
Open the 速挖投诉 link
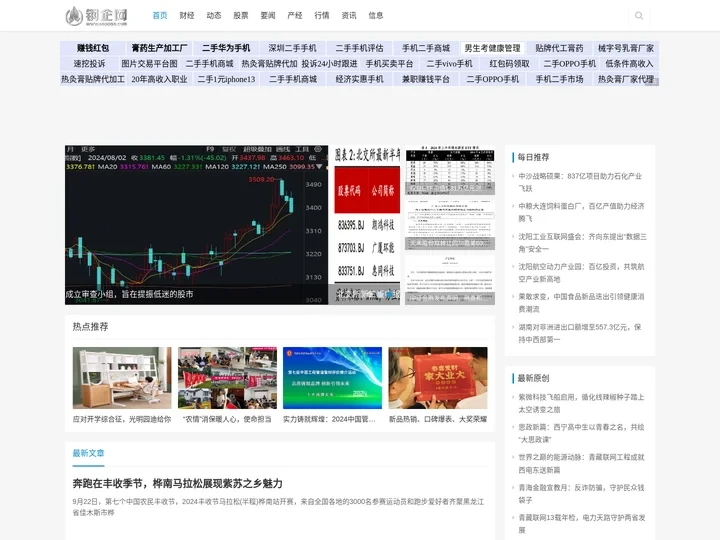click(90, 64)
